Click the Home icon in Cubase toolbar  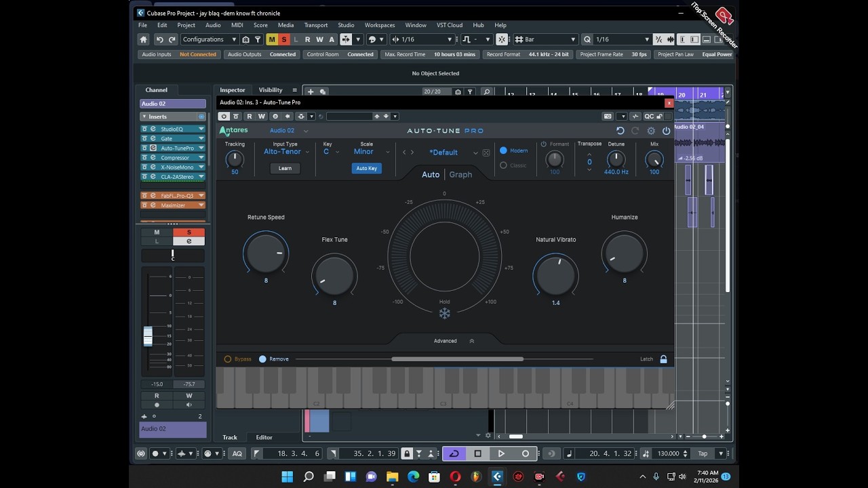click(x=143, y=39)
